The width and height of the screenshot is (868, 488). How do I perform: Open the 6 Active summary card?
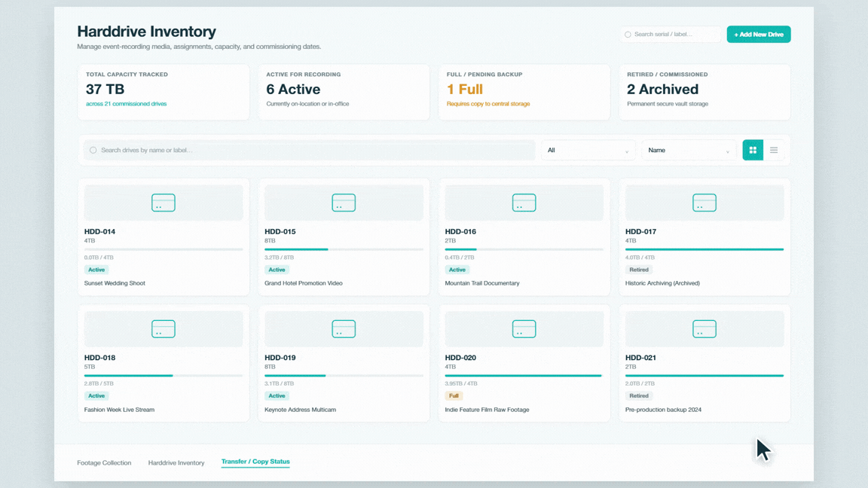coord(344,92)
